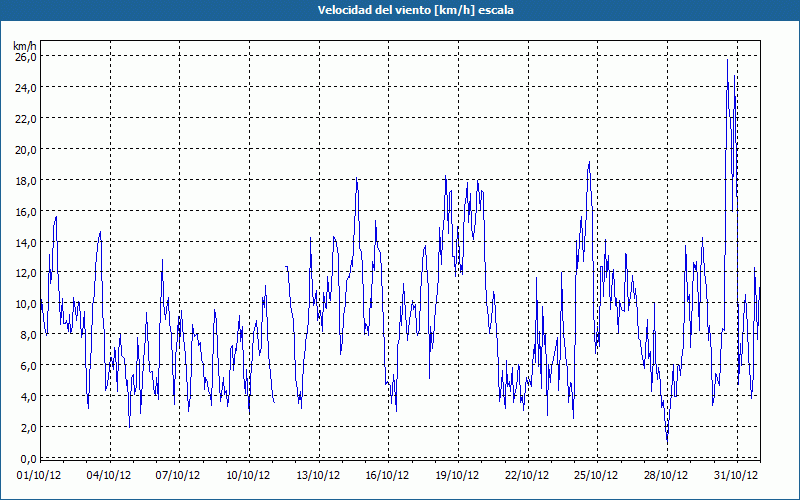Click the 28/10/12 date label
Image resolution: width=800 pixels, height=500 pixels.
point(666,476)
